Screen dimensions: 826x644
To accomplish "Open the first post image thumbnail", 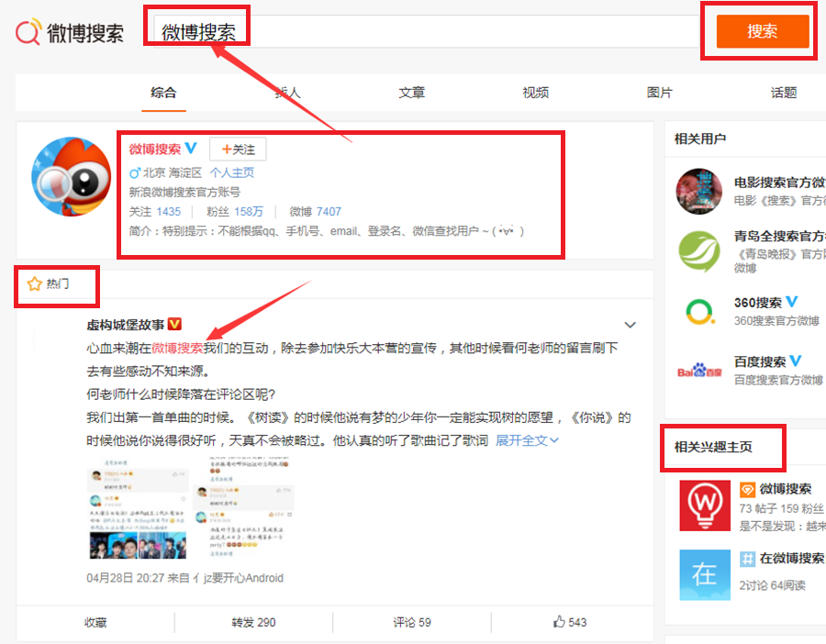I will click(x=138, y=508).
